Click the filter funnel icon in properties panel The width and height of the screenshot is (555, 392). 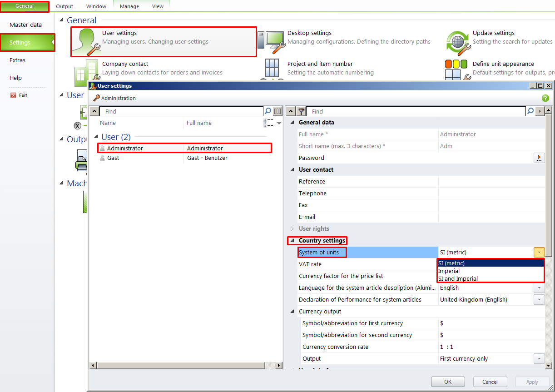301,111
